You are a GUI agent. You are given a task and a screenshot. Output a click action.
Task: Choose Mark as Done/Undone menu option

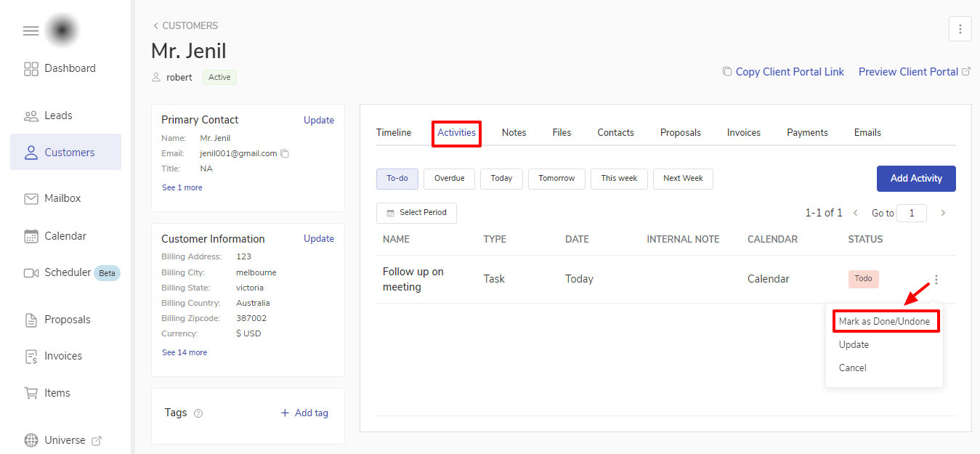click(883, 321)
